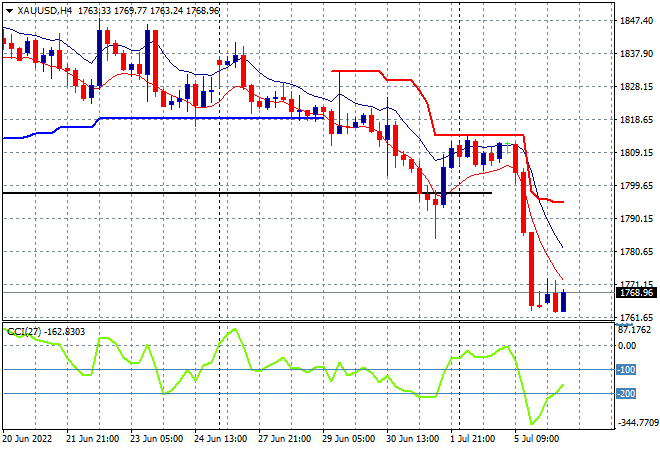Click the 30 Jun 13:00 time label
The height and width of the screenshot is (450, 660).
coord(412,439)
